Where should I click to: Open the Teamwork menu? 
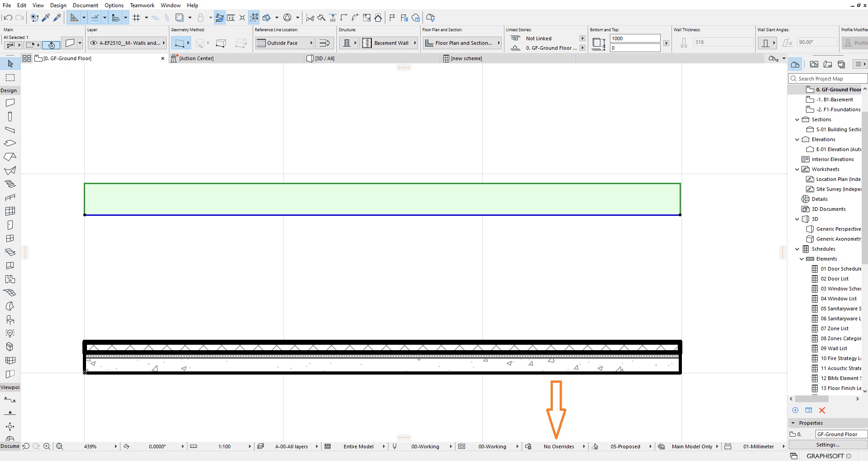pos(142,5)
